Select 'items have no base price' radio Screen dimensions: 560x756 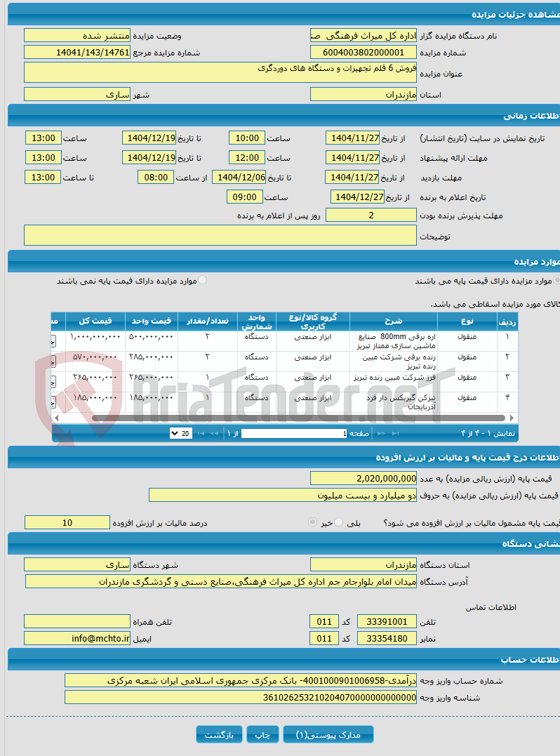pos(202,280)
